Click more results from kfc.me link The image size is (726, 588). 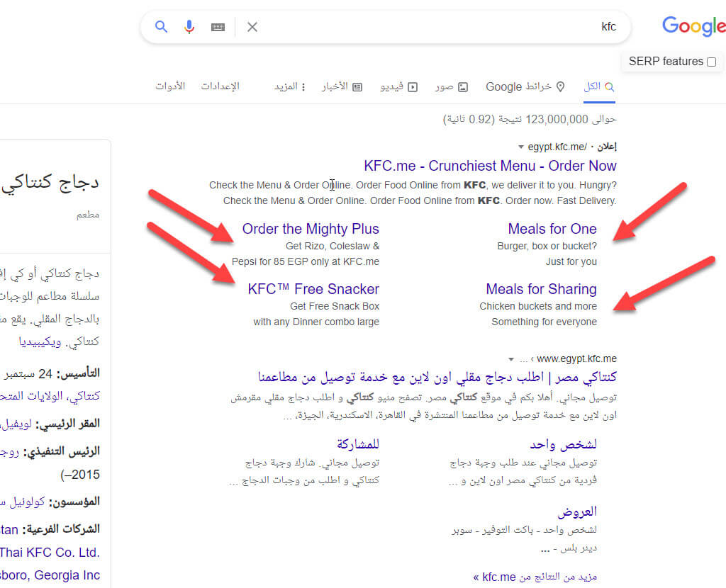535,577
